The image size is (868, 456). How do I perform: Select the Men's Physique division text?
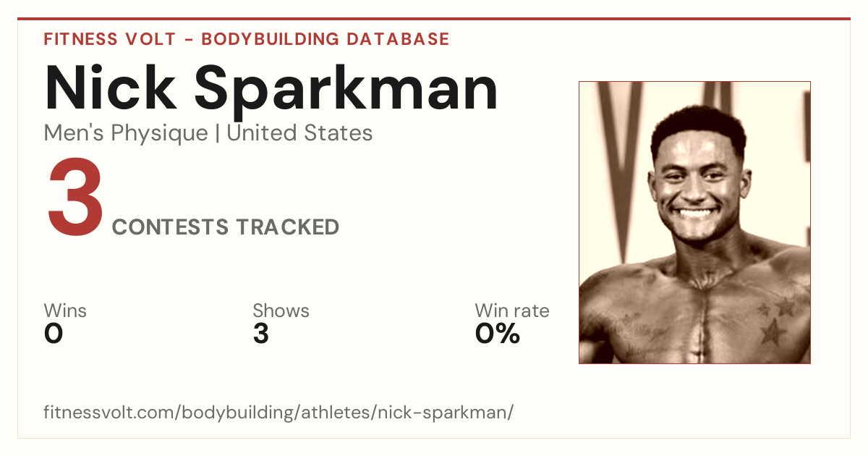(125, 133)
